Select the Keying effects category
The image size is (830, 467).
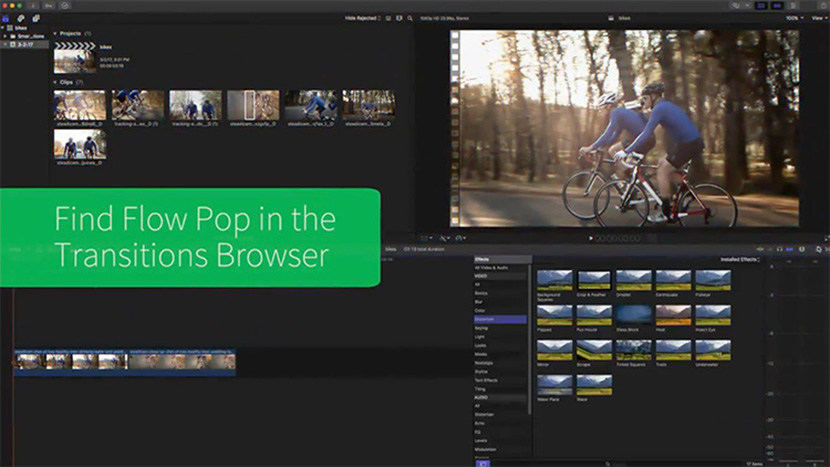pos(501,328)
